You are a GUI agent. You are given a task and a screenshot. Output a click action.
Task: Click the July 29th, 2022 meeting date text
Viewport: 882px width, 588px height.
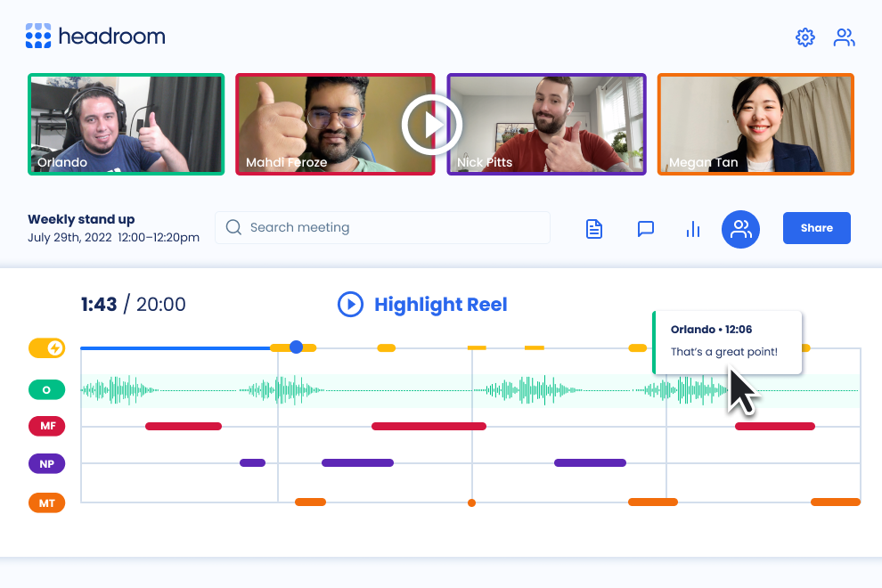[69, 238]
